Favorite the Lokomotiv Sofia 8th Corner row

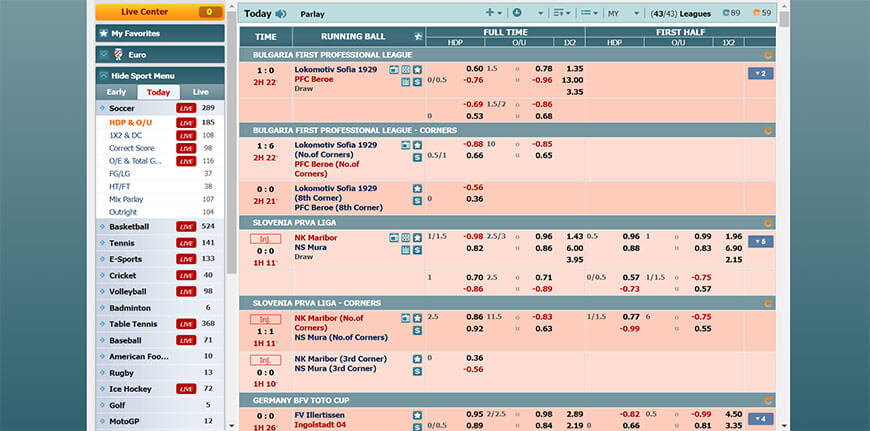tap(417, 189)
